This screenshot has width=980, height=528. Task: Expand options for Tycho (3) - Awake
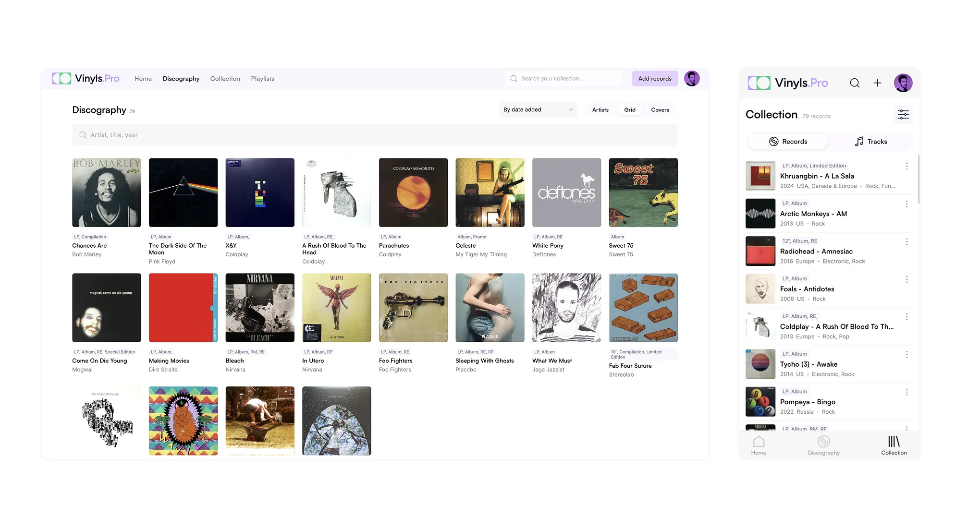[x=906, y=354]
